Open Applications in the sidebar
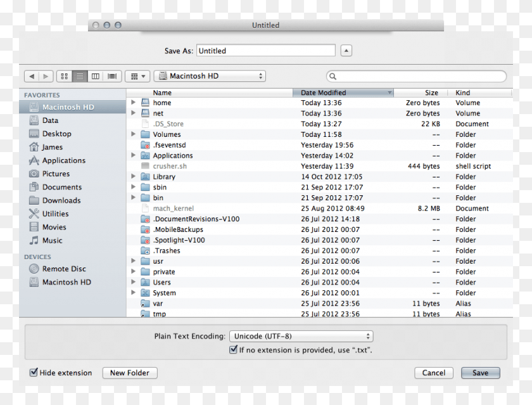This screenshot has width=532, height=405. click(x=73, y=160)
